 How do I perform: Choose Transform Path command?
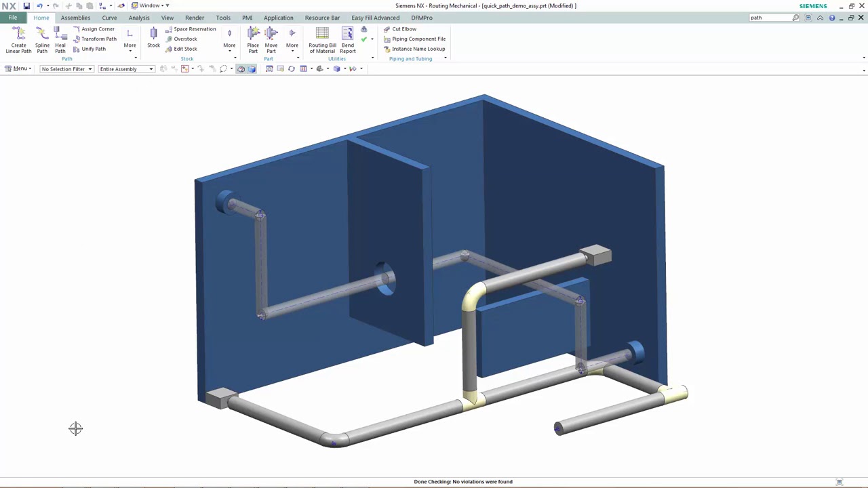[95, 39]
